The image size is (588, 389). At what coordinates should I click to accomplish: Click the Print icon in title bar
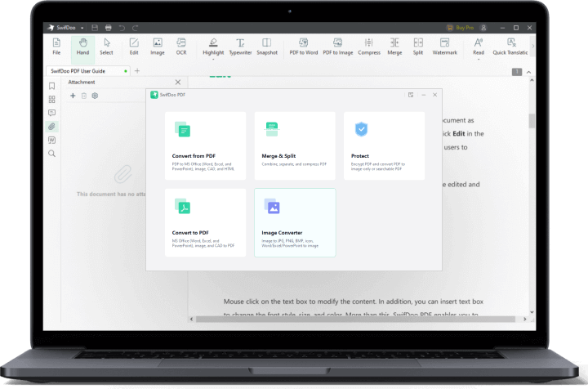coord(109,28)
